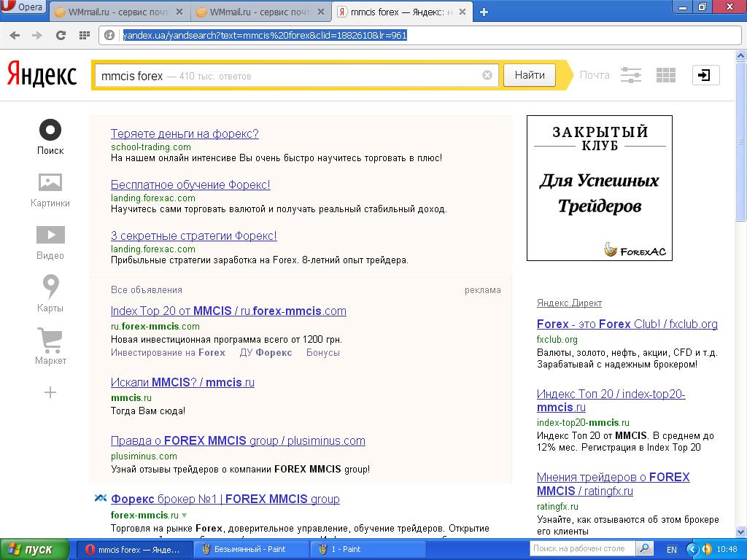The image size is (747, 560).
Task: Focus the browser address bar
Action: (x=419, y=35)
